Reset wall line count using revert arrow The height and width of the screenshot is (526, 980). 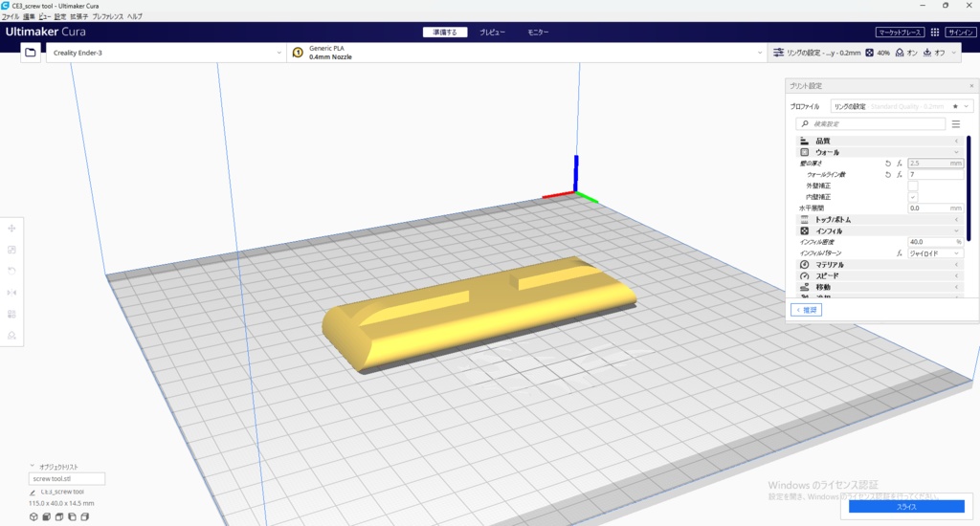point(887,174)
